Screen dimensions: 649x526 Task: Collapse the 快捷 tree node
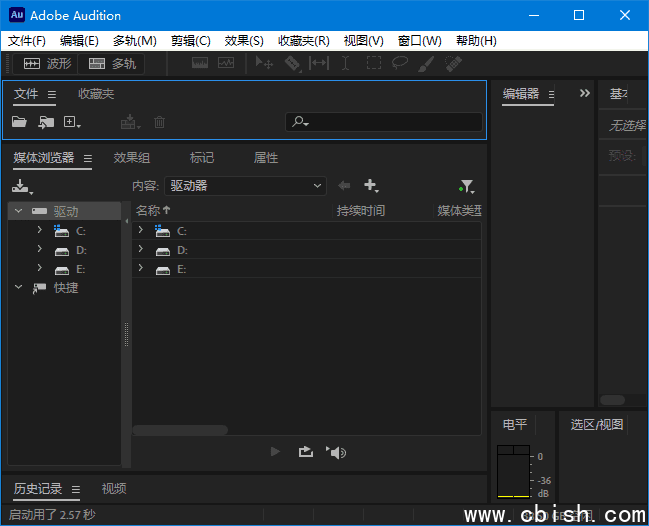(19, 287)
